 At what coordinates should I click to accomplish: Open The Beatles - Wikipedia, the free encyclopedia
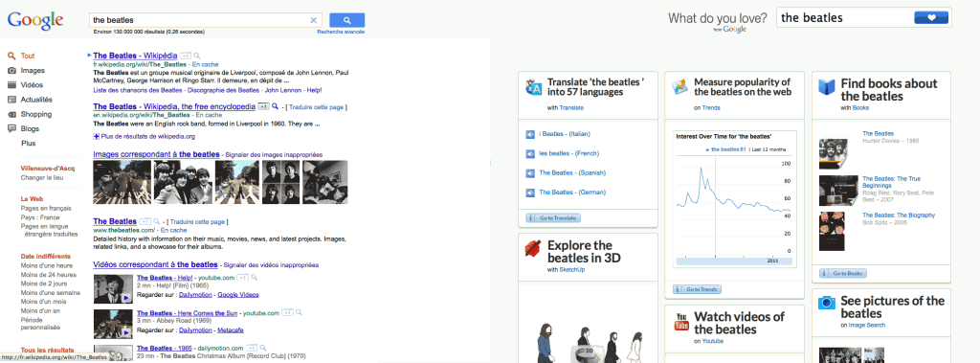pyautogui.click(x=174, y=107)
